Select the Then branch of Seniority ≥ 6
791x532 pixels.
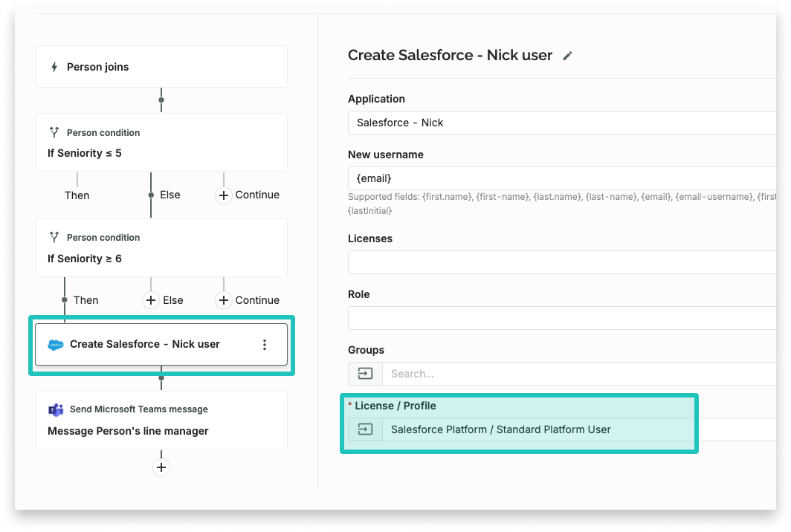[x=85, y=300]
